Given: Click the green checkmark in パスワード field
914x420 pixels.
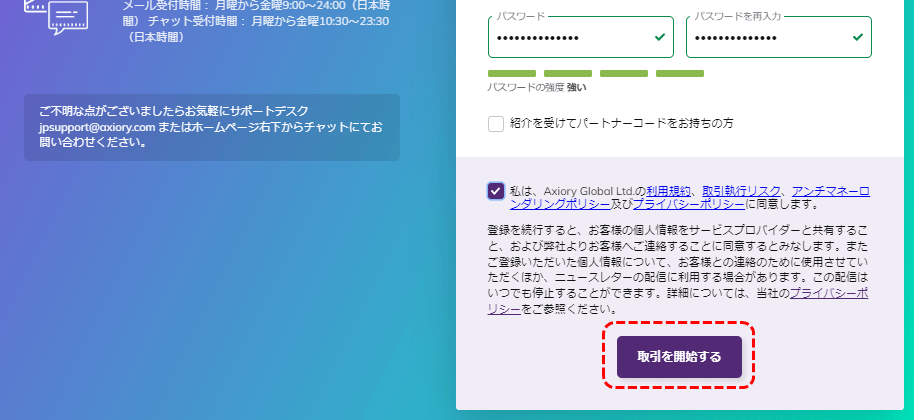Looking at the screenshot, I should [x=659, y=37].
